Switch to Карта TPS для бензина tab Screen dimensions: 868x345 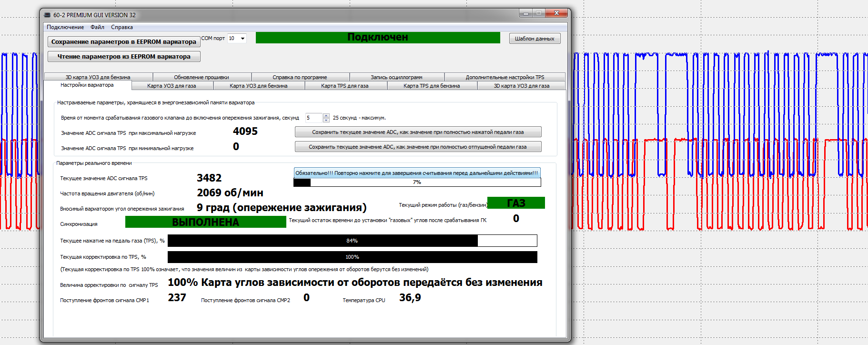tap(432, 86)
